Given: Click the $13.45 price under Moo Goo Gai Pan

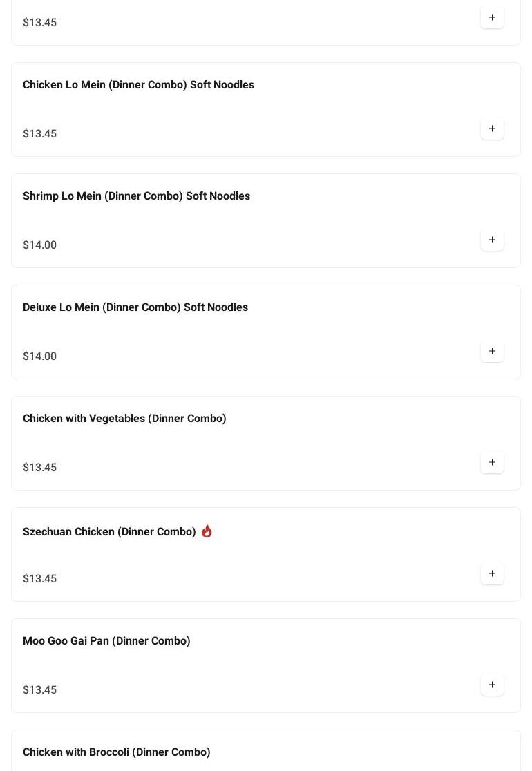Looking at the screenshot, I should coord(40,690).
